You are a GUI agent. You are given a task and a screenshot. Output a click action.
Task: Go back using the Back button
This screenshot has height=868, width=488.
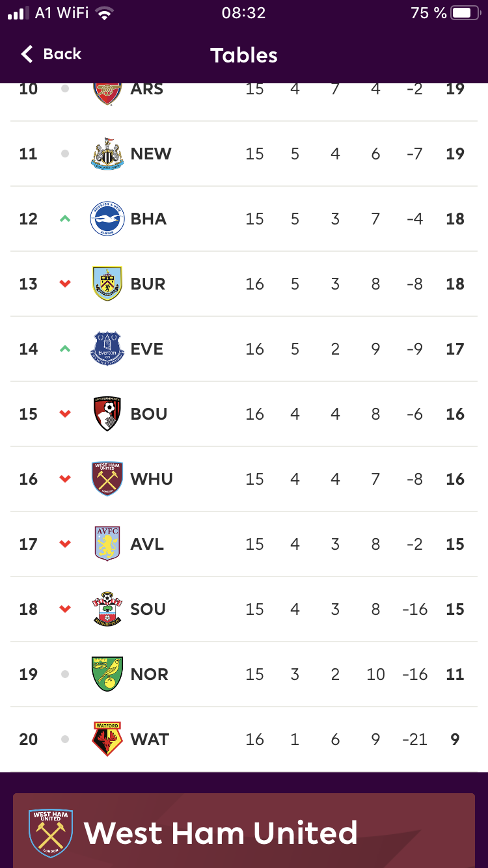pyautogui.click(x=51, y=54)
